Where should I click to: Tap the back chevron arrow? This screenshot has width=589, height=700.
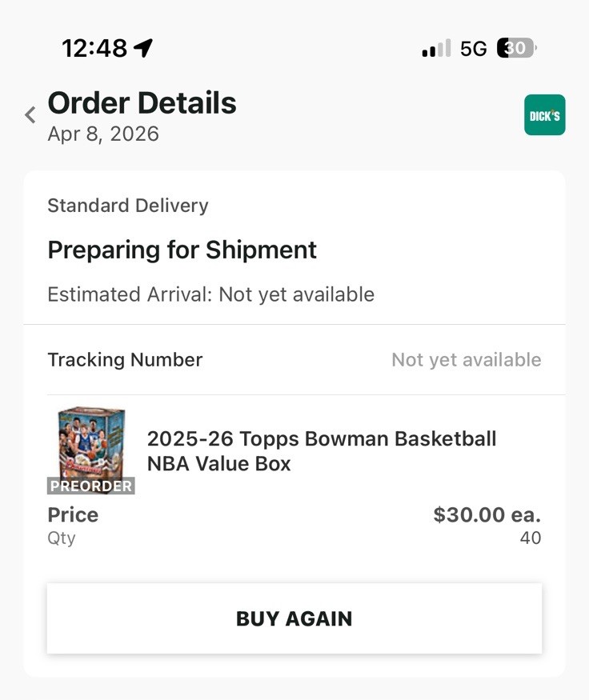tap(30, 115)
